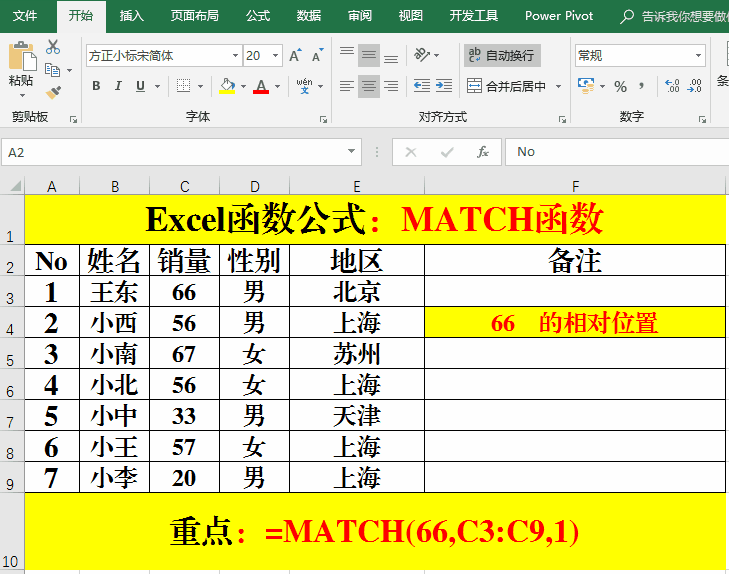This screenshot has width=729, height=574.
Task: Click the text orientation icon
Action: coord(422,55)
